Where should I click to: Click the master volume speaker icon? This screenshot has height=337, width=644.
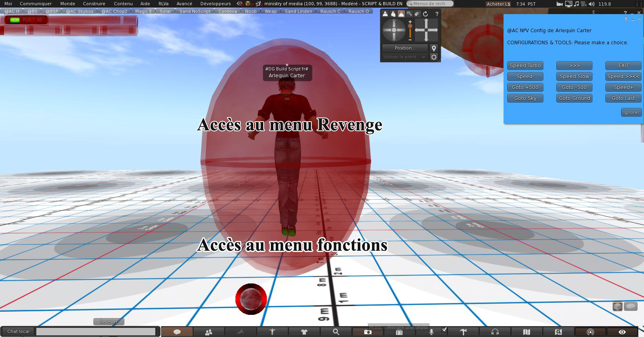coord(591,4)
